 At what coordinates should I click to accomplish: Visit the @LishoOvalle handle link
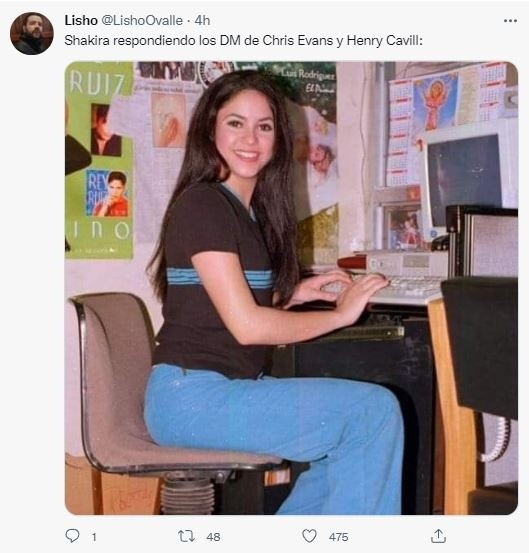pyautogui.click(x=142, y=20)
